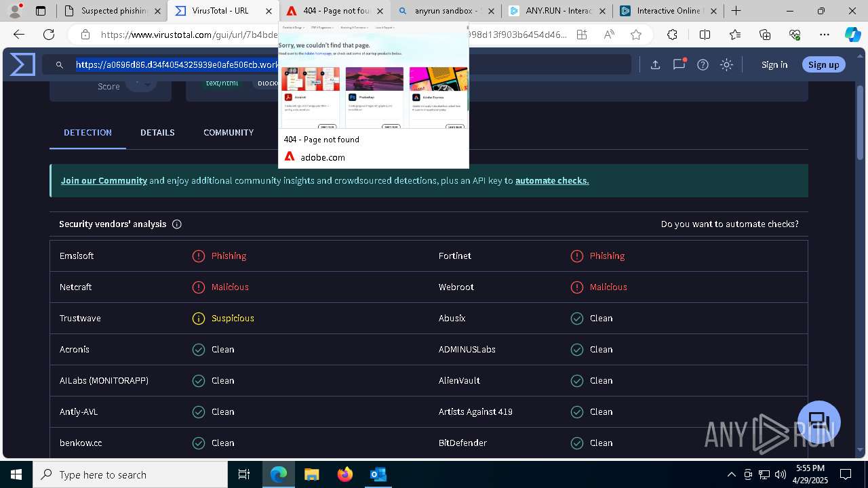Image resolution: width=868 pixels, height=488 pixels.
Task: Click the site lock info icon
Action: (x=85, y=35)
